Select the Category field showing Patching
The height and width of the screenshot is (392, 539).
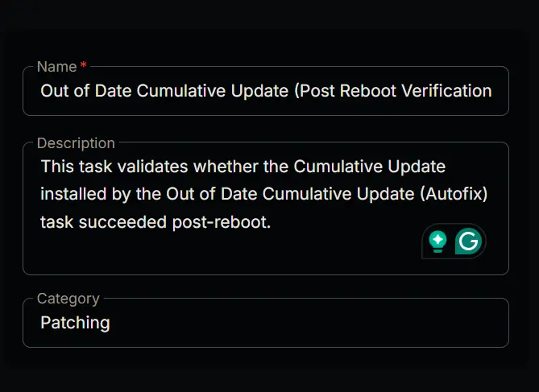click(266, 323)
